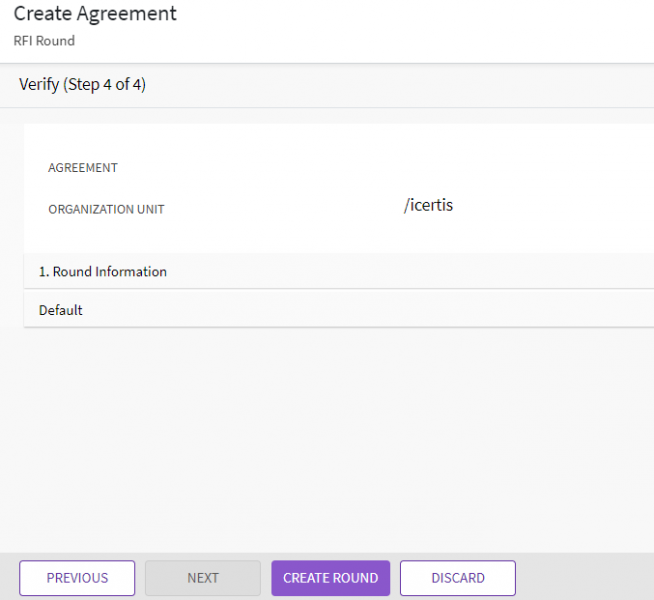
Task: Click the RFI Round subtitle text
Action: click(44, 41)
